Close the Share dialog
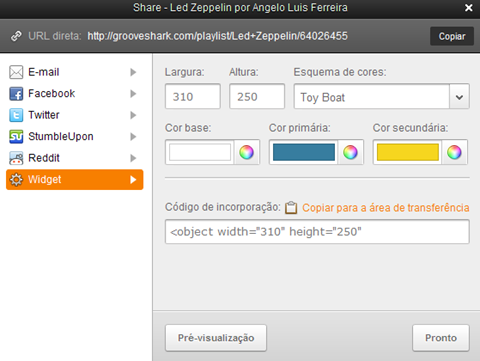This screenshot has height=361, width=480. pos(469,8)
